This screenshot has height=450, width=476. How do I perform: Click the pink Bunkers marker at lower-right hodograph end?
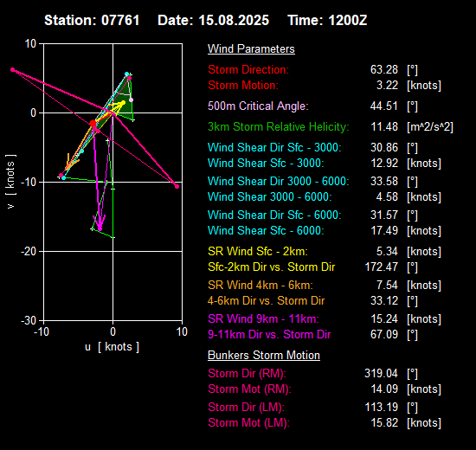tap(177, 186)
